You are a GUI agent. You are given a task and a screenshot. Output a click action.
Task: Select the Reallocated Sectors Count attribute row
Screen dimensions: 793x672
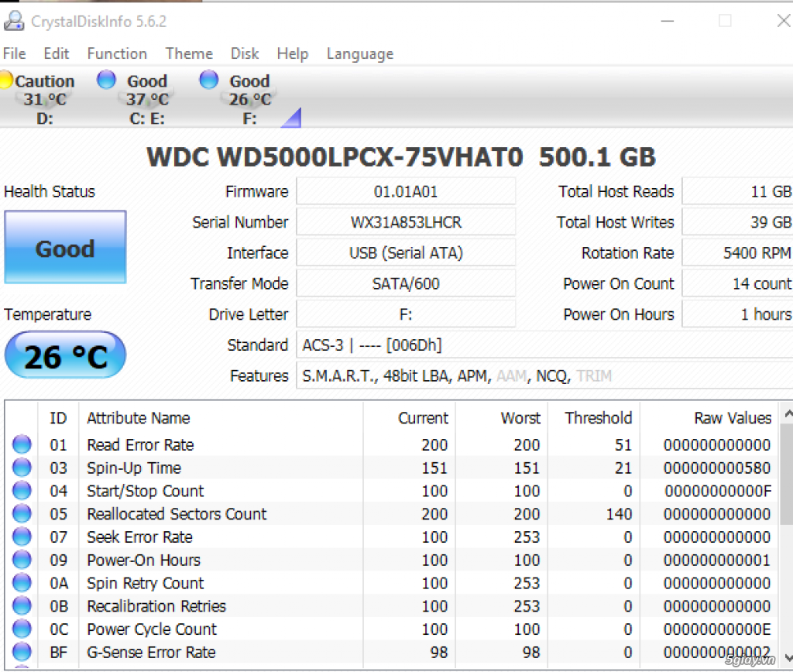pyautogui.click(x=393, y=514)
